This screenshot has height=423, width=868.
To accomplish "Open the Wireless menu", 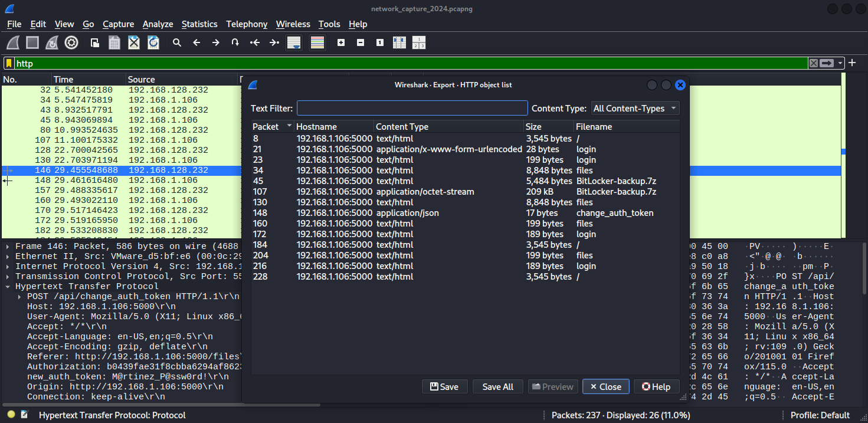I will coord(293,24).
